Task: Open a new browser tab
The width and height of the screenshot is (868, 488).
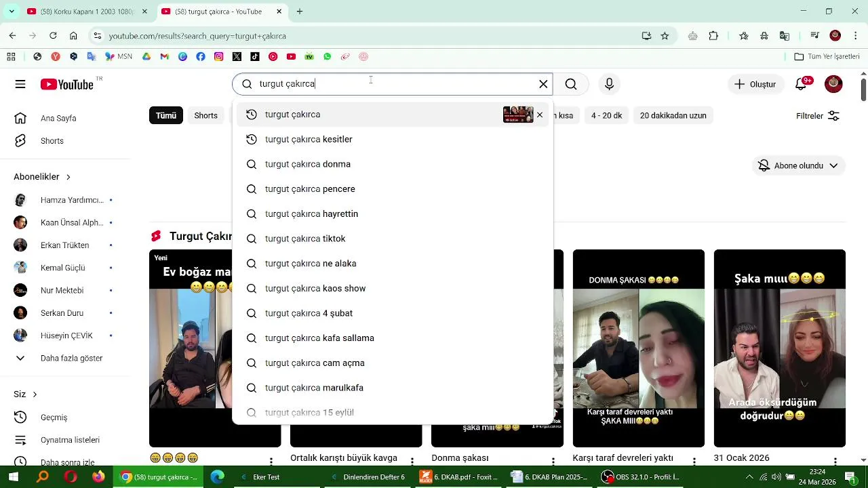Action: [x=300, y=12]
